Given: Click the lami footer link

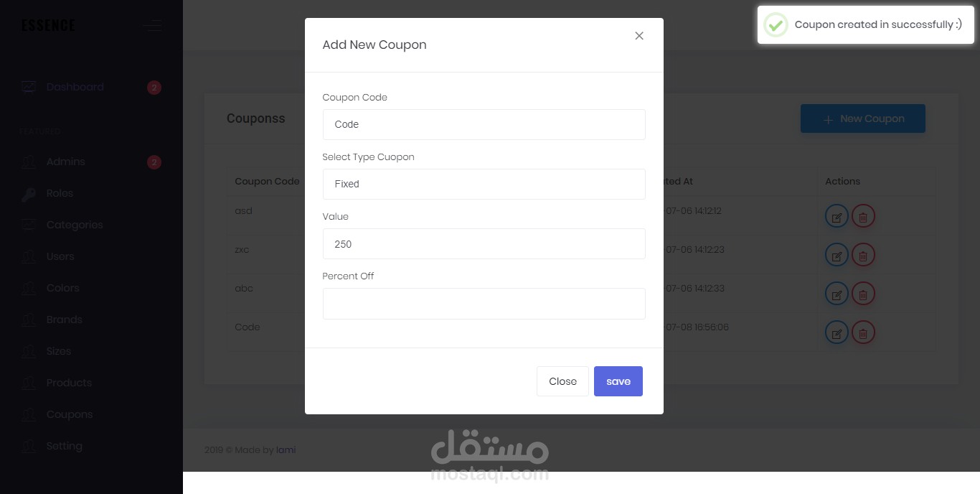Looking at the screenshot, I should tap(286, 450).
